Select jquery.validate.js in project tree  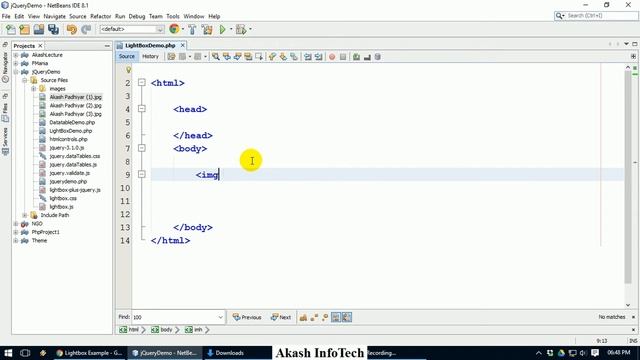click(69, 173)
